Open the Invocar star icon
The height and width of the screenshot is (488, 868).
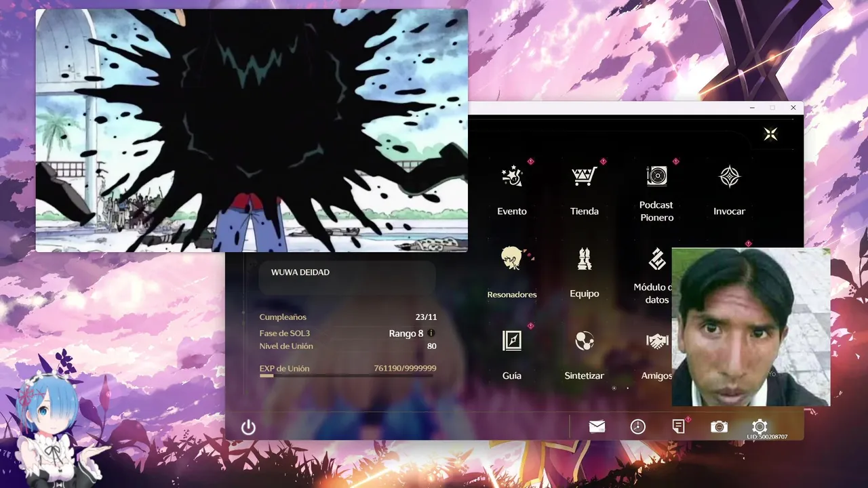tap(729, 177)
